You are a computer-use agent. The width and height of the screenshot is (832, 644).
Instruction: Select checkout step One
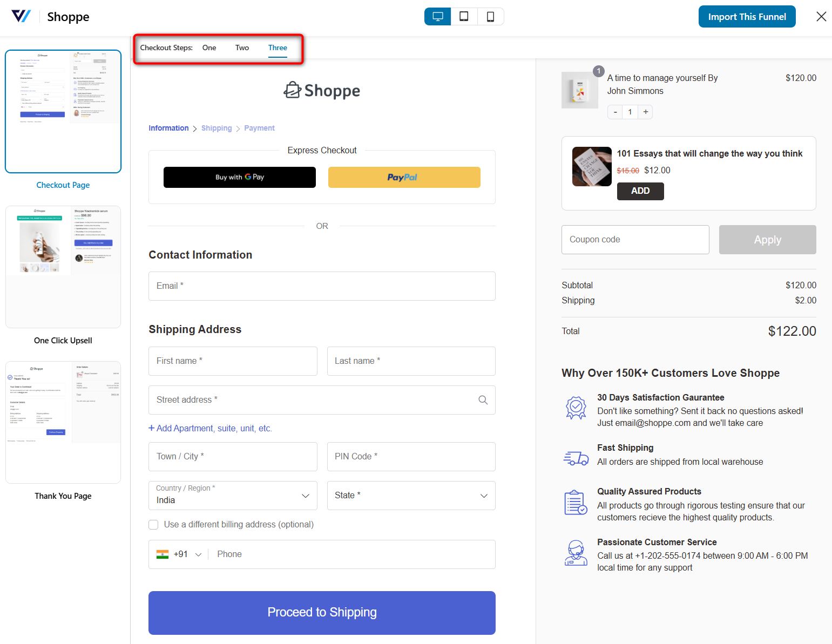coord(209,48)
